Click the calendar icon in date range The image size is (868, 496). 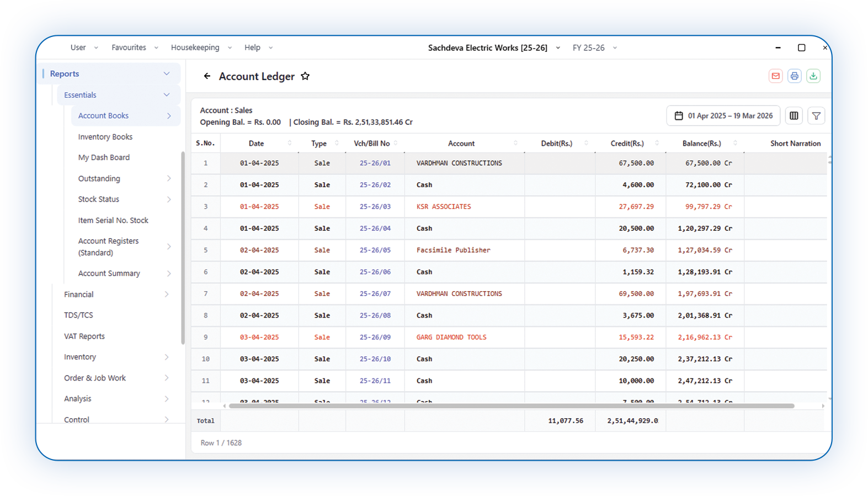point(679,115)
